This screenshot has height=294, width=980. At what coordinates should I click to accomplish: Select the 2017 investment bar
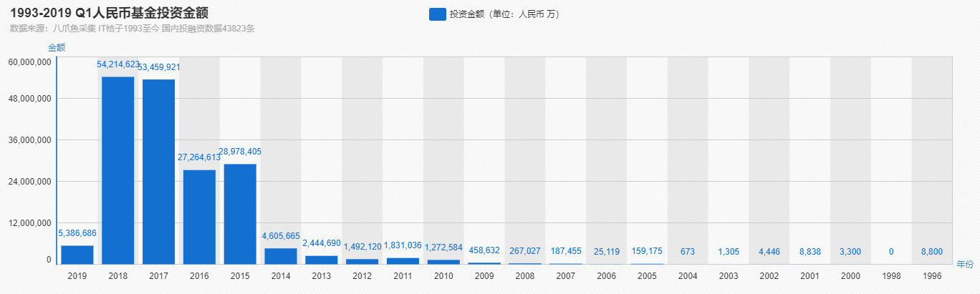coord(158,172)
